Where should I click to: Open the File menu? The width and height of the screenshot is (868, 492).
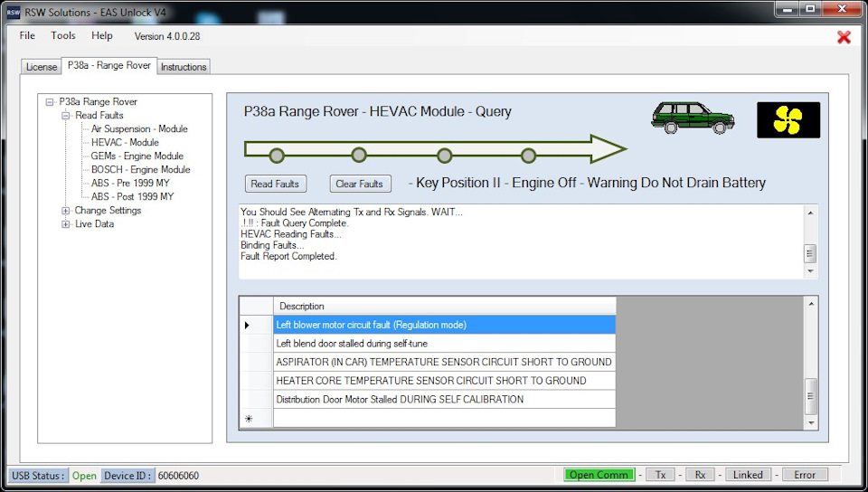point(27,35)
